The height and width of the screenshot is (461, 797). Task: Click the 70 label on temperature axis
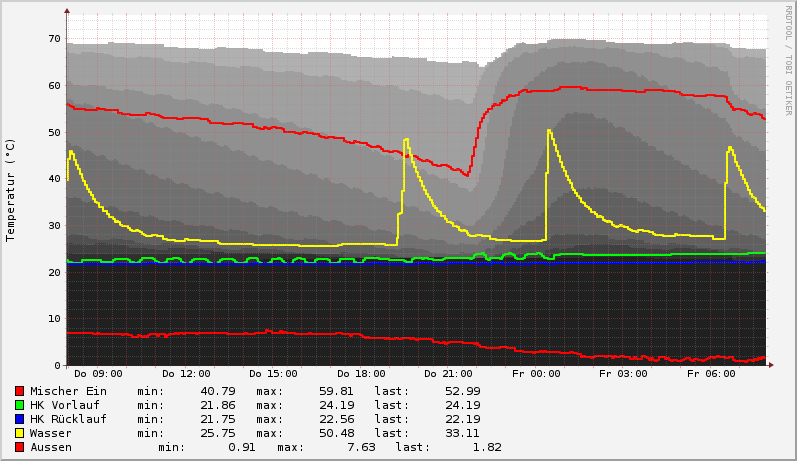54,39
